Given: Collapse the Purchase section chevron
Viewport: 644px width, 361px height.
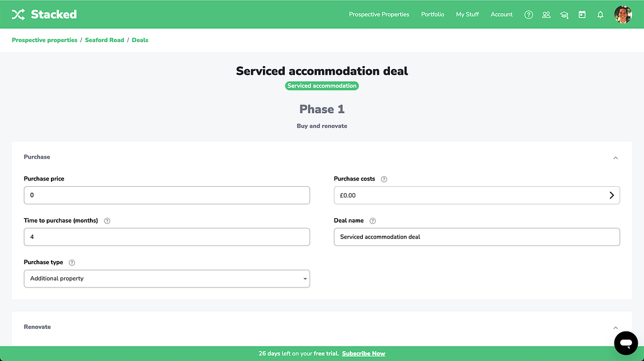Looking at the screenshot, I should 615,158.
